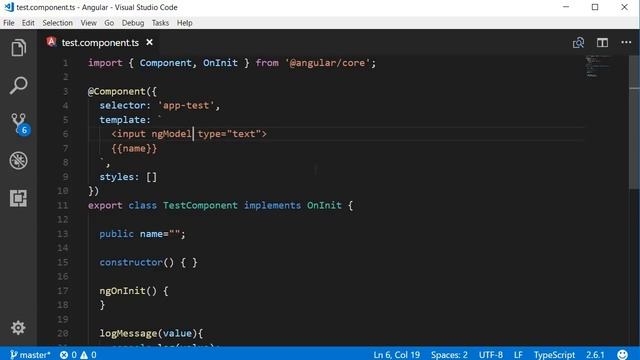The image size is (640, 360).
Task: Open the File menu
Action: coord(9,23)
